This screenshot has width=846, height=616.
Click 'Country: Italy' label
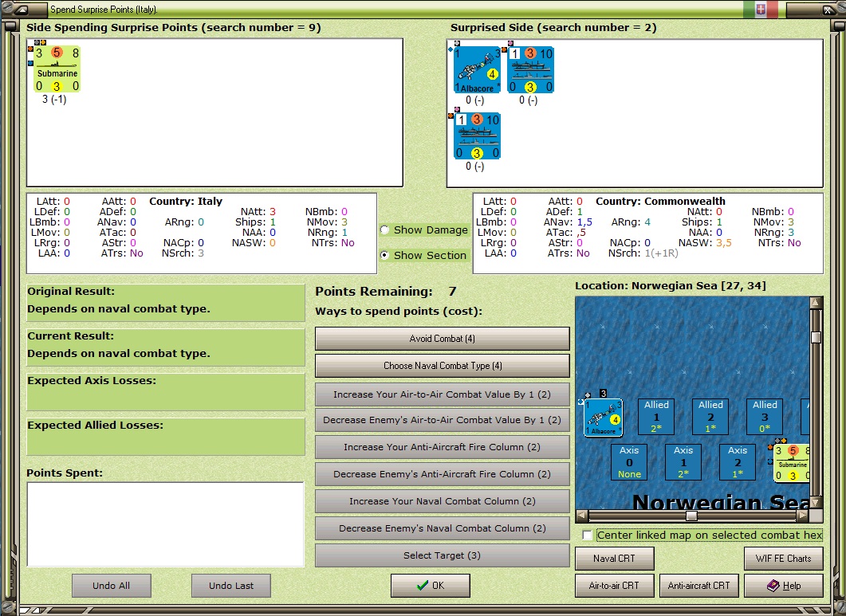point(186,201)
